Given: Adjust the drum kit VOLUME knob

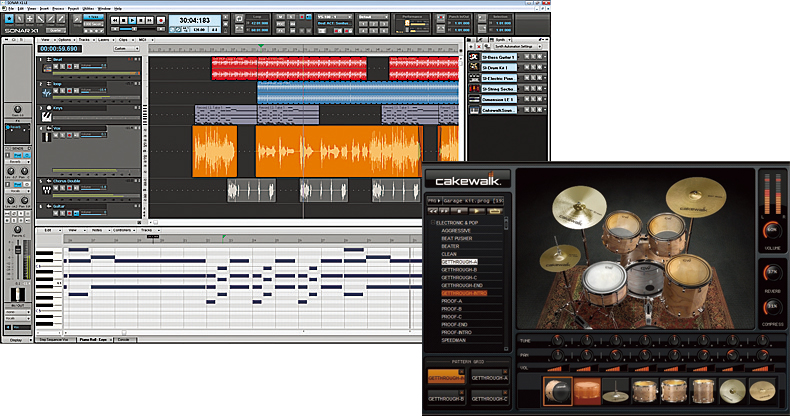Looking at the screenshot, I should tap(772, 231).
